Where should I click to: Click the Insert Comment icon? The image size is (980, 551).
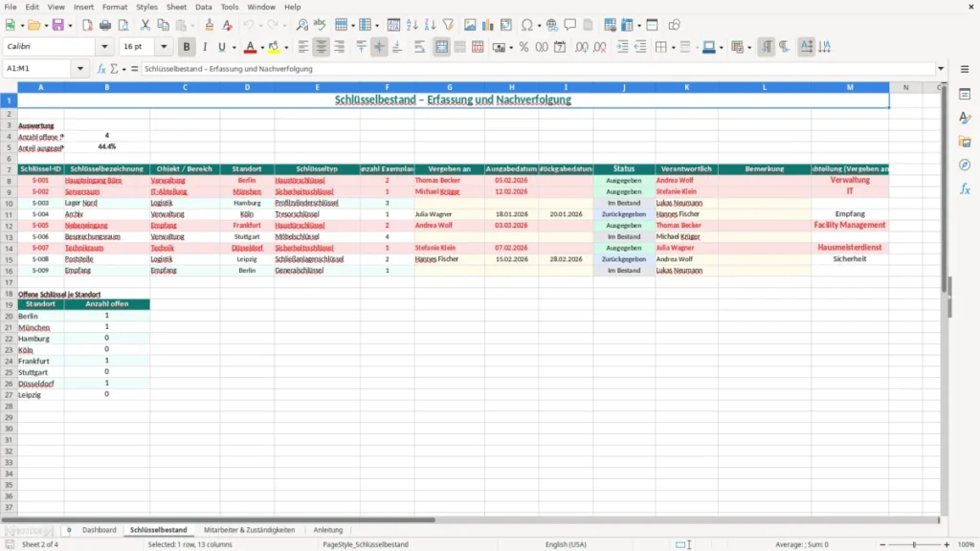(x=570, y=25)
